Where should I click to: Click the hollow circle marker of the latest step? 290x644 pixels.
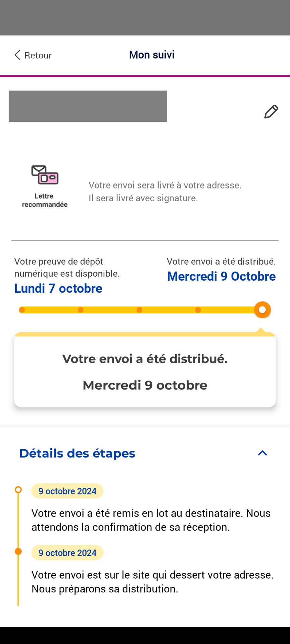[x=18, y=490]
